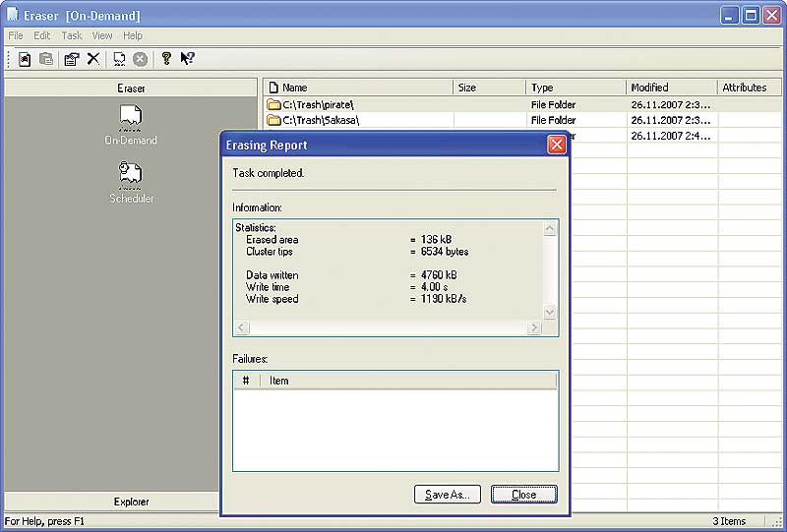
Task: Close Erasing Report with red X
Action: click(556, 145)
